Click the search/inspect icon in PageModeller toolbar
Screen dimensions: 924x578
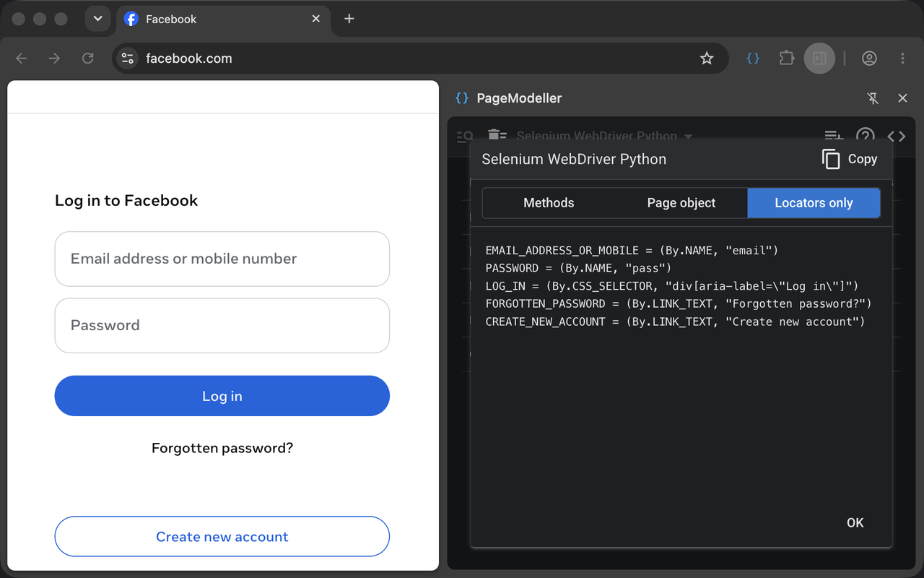click(x=466, y=136)
